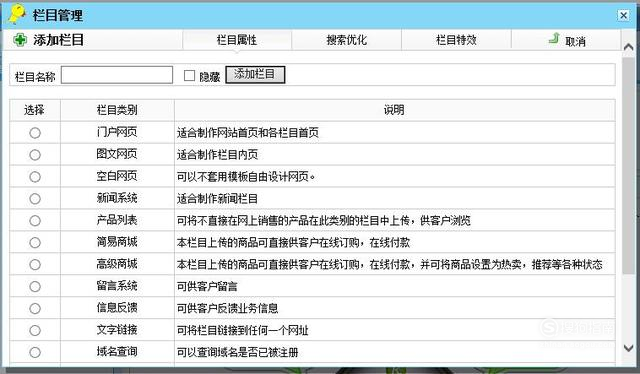Click description 可以不套用模板自由设计网页
The height and width of the screenshot is (374, 640).
(x=246, y=177)
